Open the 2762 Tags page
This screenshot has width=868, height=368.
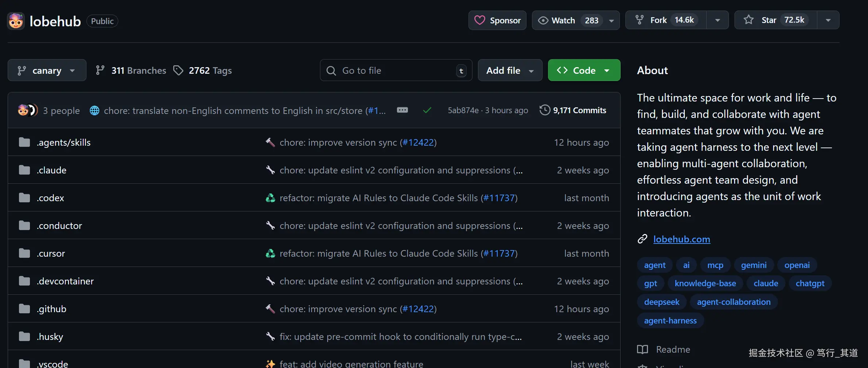(x=202, y=70)
